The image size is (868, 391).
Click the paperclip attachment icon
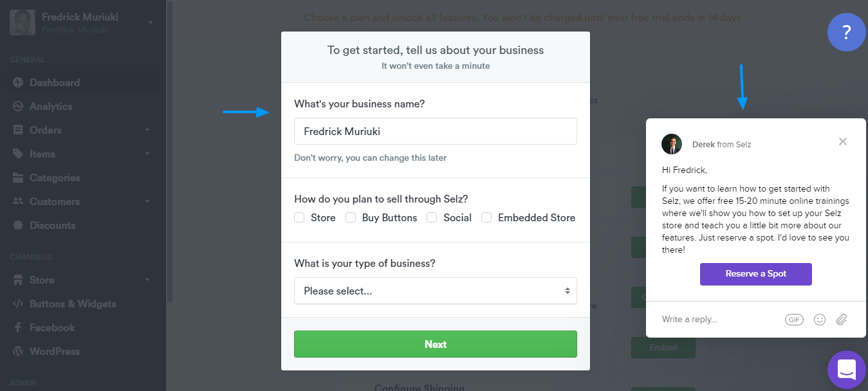(x=842, y=320)
